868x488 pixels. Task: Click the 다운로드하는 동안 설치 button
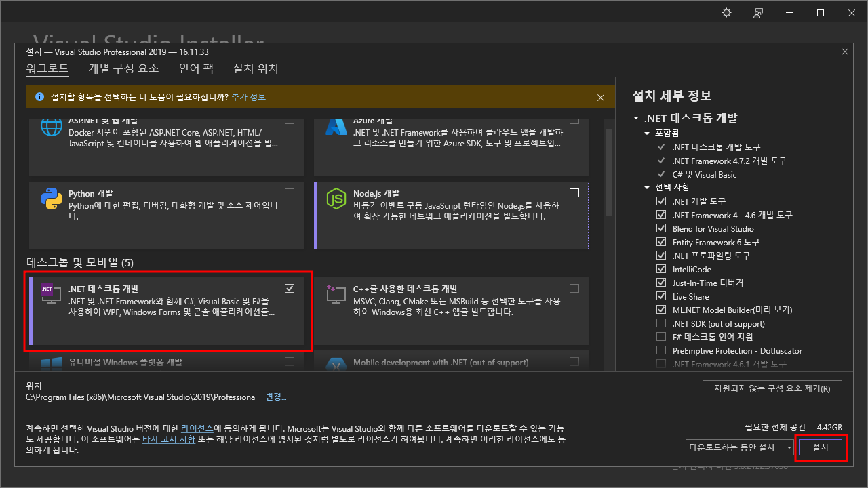[x=735, y=447]
